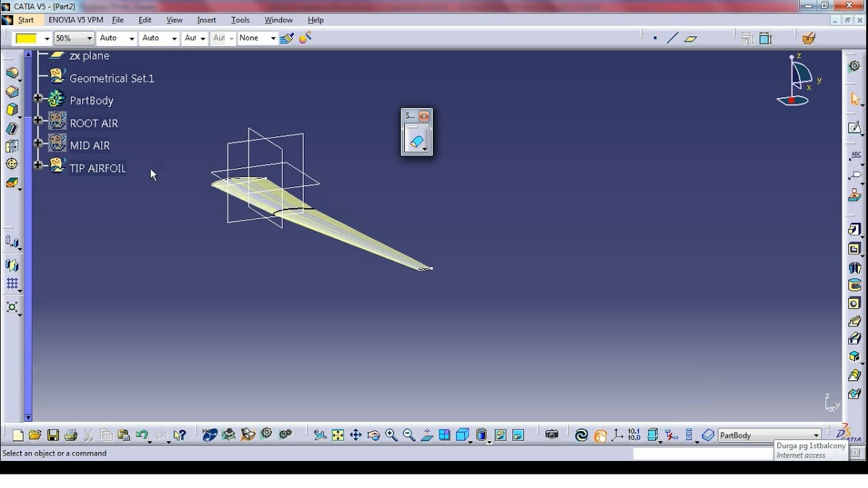The image size is (868, 488).
Task: Open the Start menu
Action: [26, 20]
